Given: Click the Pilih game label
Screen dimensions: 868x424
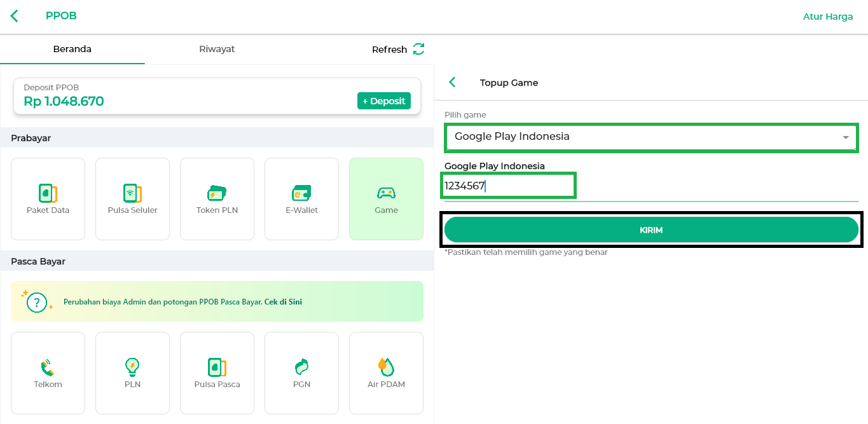Looking at the screenshot, I should [x=465, y=115].
